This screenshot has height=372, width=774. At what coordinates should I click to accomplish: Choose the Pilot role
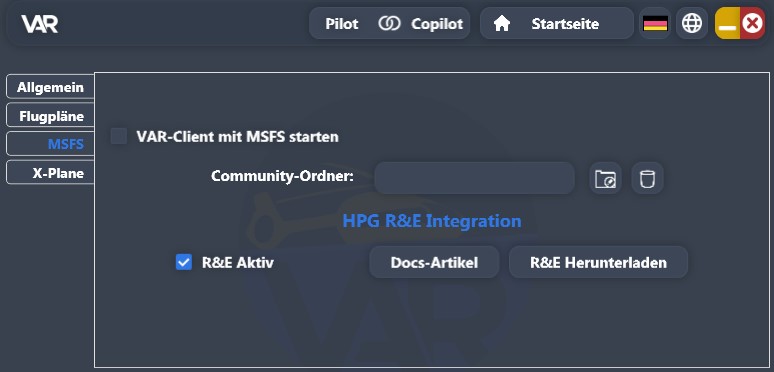(x=342, y=24)
